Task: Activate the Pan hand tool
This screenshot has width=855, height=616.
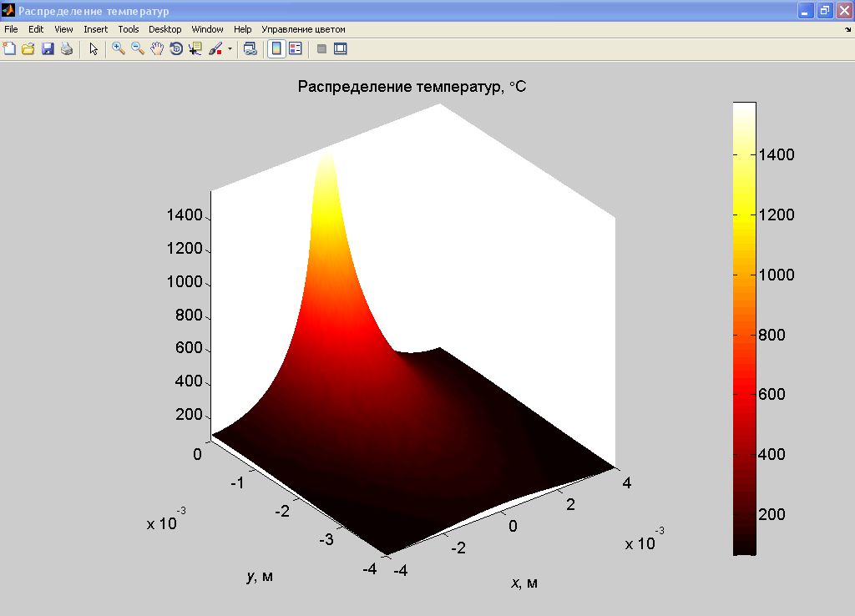Action: click(x=157, y=49)
